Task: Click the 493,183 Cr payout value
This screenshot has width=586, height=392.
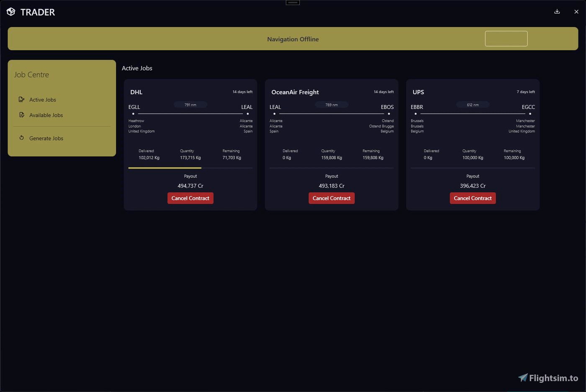Action: click(x=332, y=186)
